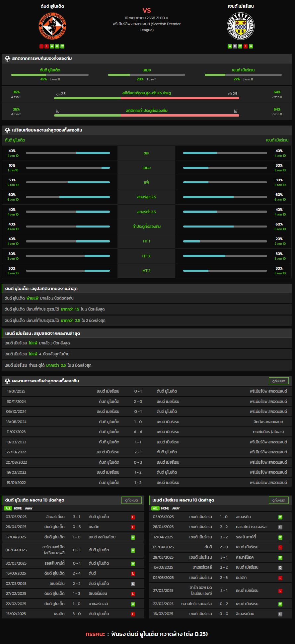
Task: Open the view-all button in the St Mirren last 10 header
Action: tap(279, 500)
